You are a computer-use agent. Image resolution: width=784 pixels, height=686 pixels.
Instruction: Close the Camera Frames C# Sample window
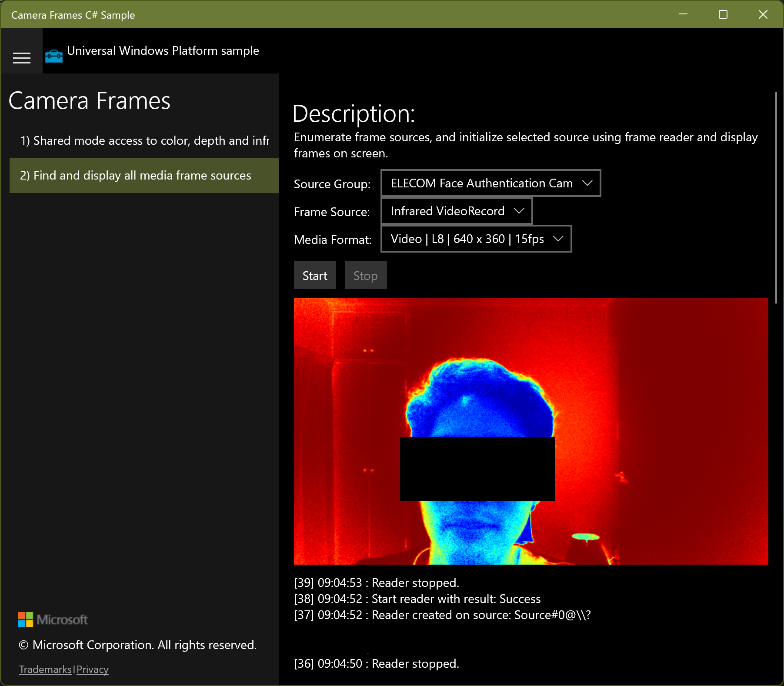coord(763,14)
